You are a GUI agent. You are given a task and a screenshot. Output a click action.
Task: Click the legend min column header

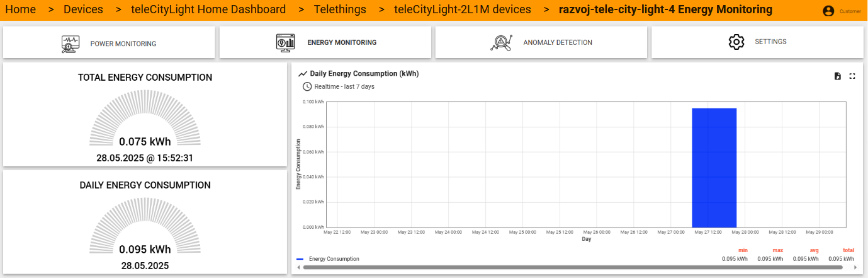[x=743, y=251]
